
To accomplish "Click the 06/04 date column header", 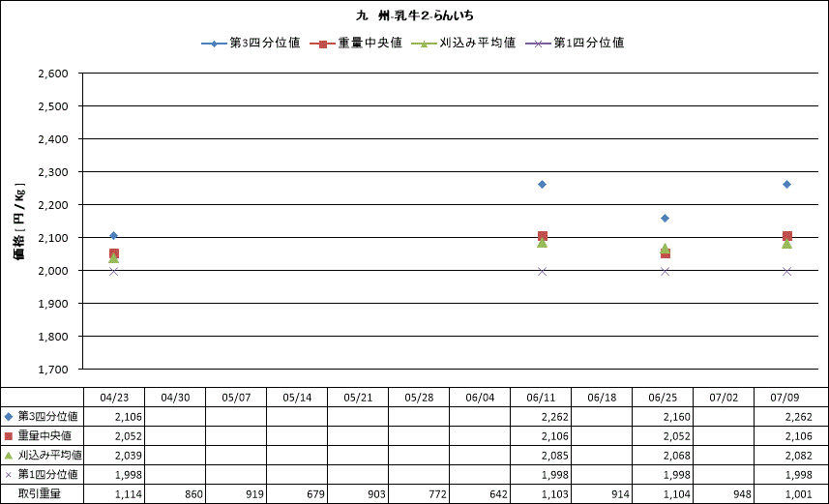I will 480,398.
